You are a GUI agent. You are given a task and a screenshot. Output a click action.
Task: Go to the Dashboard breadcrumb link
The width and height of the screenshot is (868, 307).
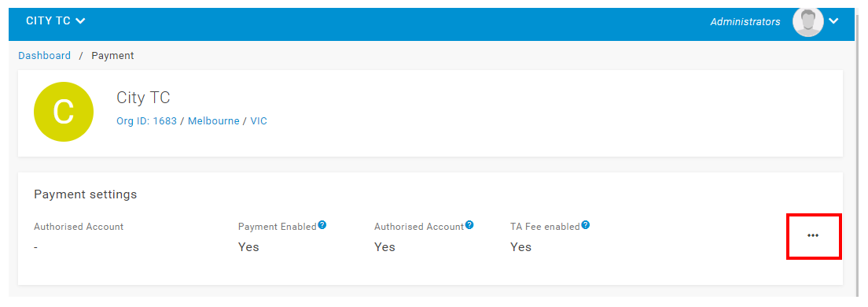tap(44, 55)
